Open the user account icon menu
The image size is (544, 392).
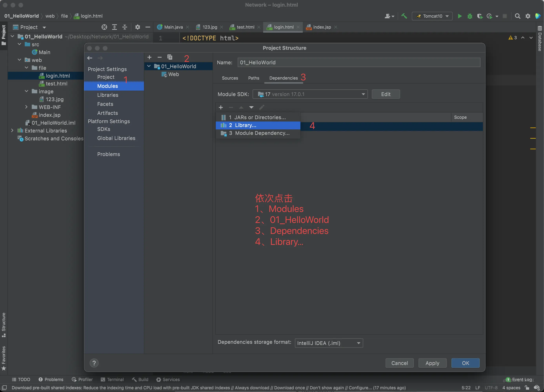click(389, 16)
